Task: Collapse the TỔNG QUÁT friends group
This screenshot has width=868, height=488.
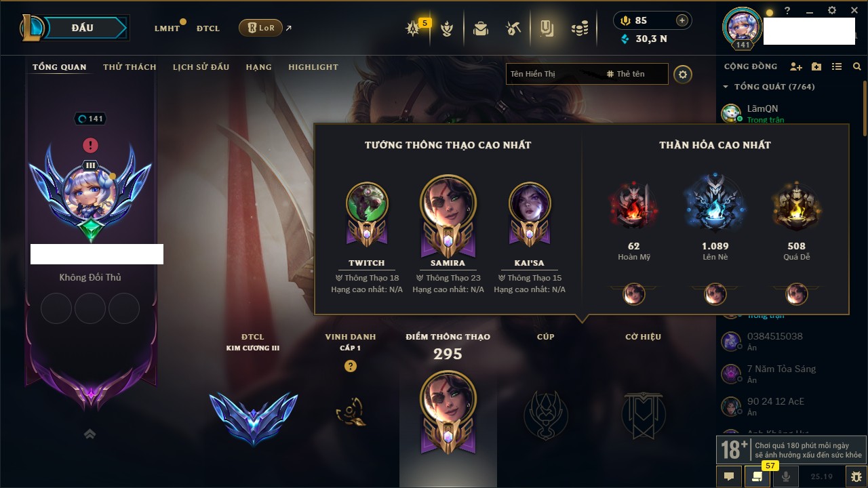Action: 769,87
